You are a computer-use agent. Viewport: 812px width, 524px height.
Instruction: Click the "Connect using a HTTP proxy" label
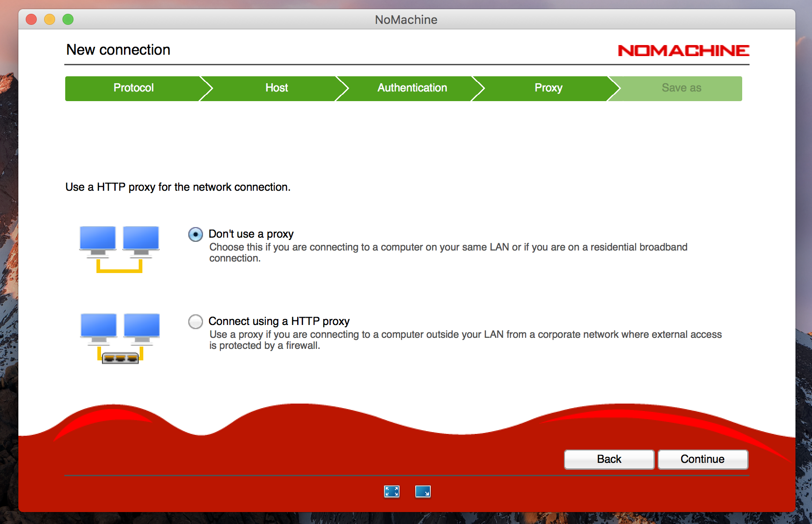(279, 321)
